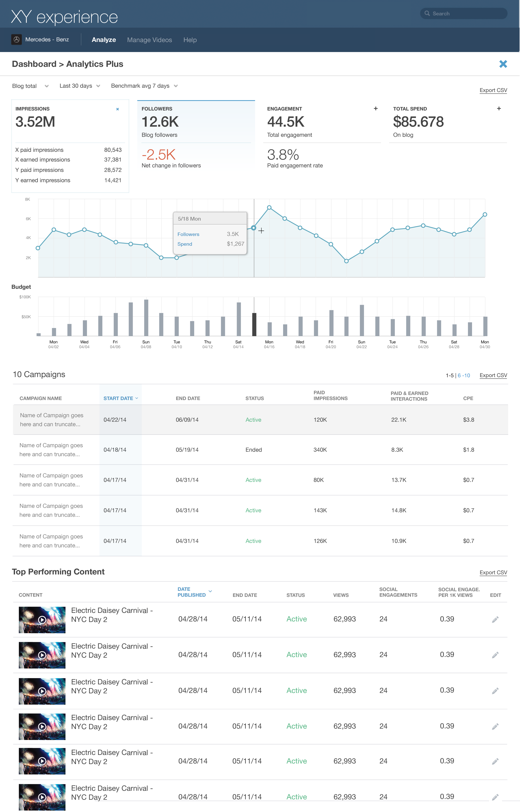Viewport: 520px width, 812px height.
Task: Click the 06/09/14 end date cell
Action: point(187,420)
